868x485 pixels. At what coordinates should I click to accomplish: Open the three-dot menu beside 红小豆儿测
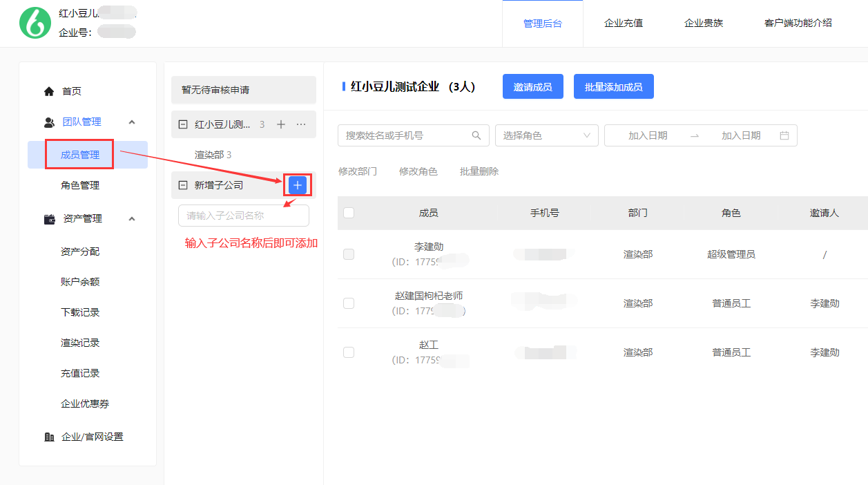(301, 124)
